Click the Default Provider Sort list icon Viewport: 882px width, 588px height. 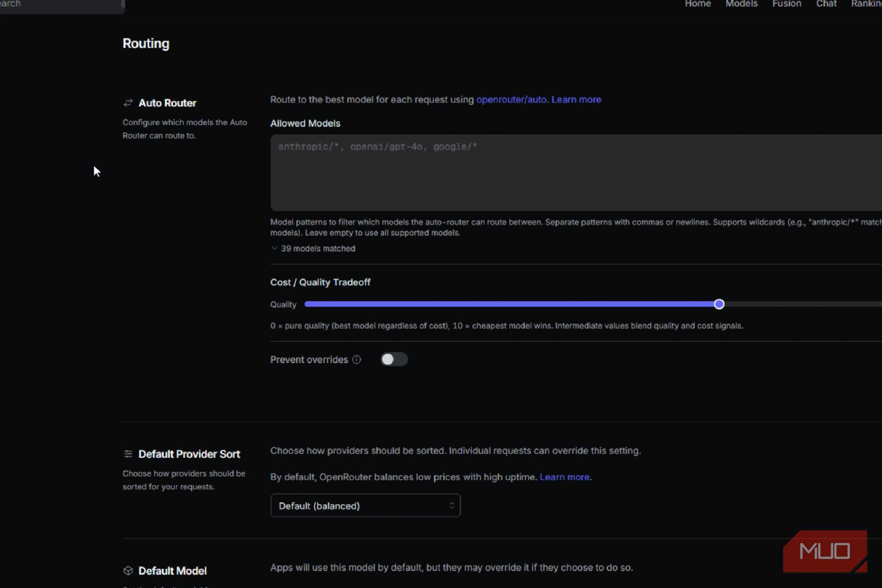(x=128, y=454)
